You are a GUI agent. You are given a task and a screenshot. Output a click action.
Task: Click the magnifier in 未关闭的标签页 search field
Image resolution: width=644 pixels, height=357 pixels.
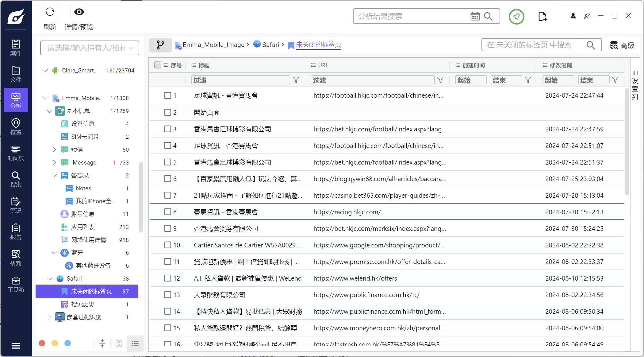click(591, 45)
